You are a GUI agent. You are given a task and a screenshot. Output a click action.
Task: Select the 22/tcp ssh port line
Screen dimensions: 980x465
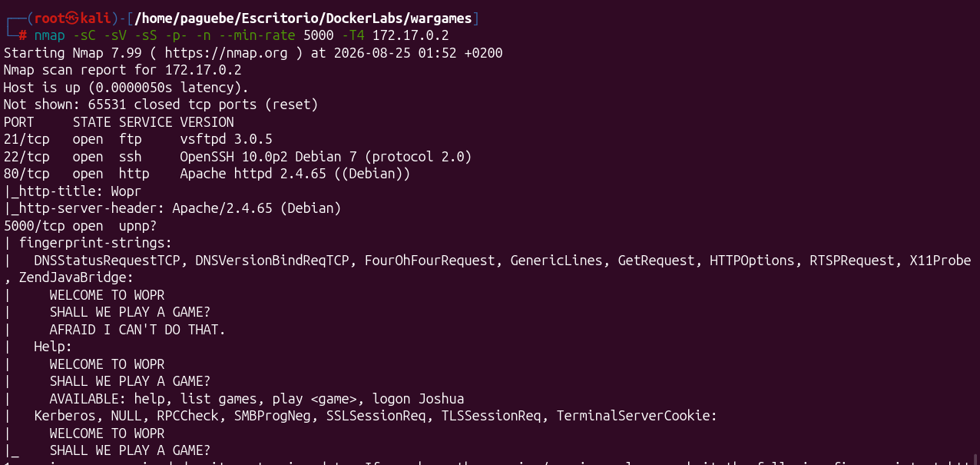(237, 157)
